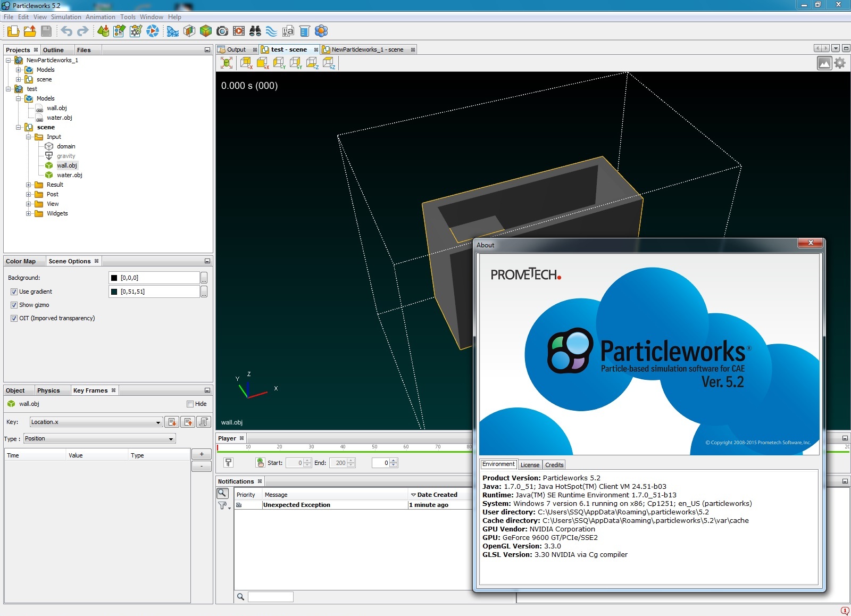This screenshot has height=616, width=851.
Task: Open the Simulation menu
Action: [66, 17]
